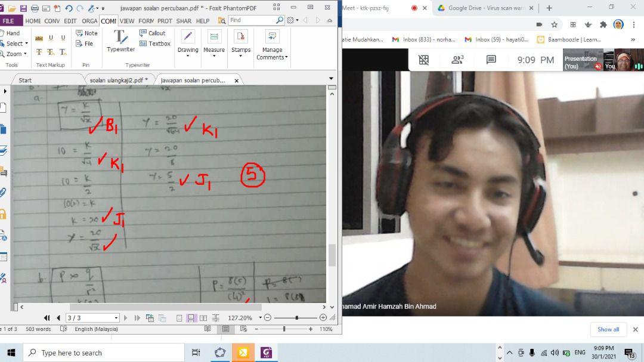
Task: Open the page number dropdown showing 3 / 3
Action: (x=116, y=318)
